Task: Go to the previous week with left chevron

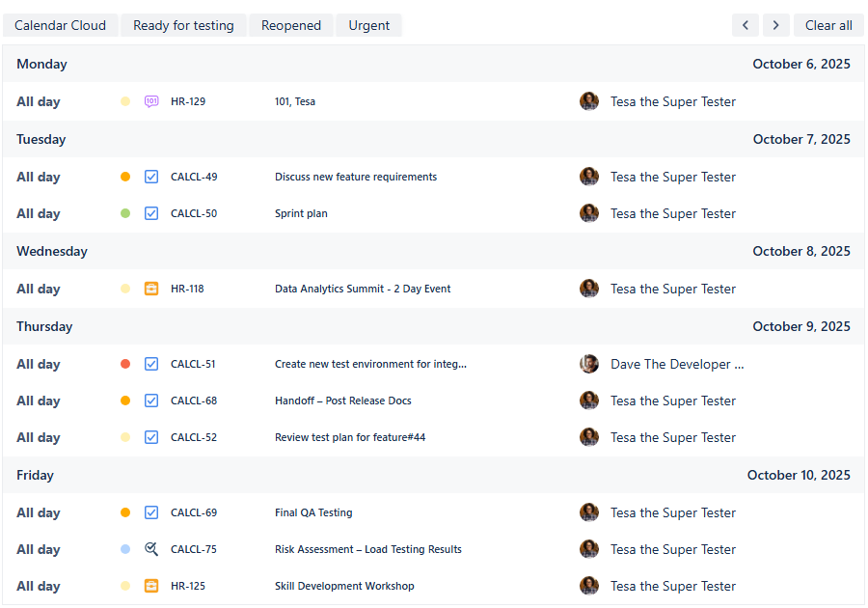Action: (x=746, y=25)
